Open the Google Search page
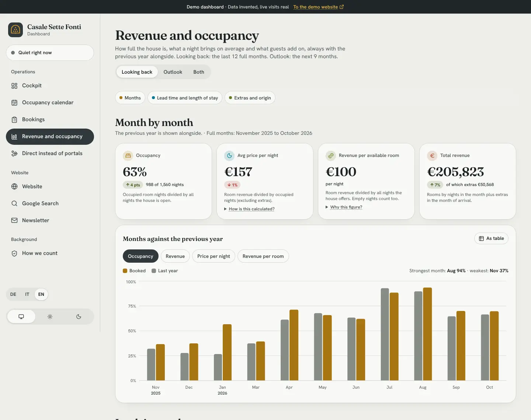The image size is (531, 420). (x=50, y=203)
